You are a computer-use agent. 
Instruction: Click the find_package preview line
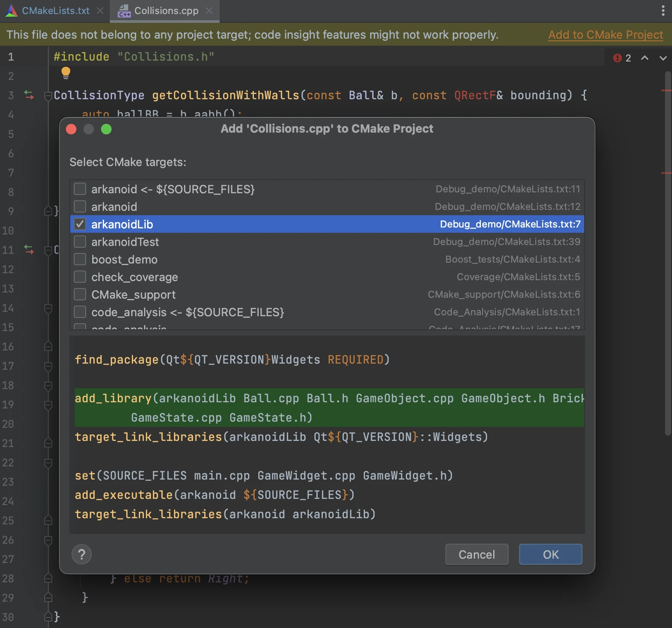[232, 359]
